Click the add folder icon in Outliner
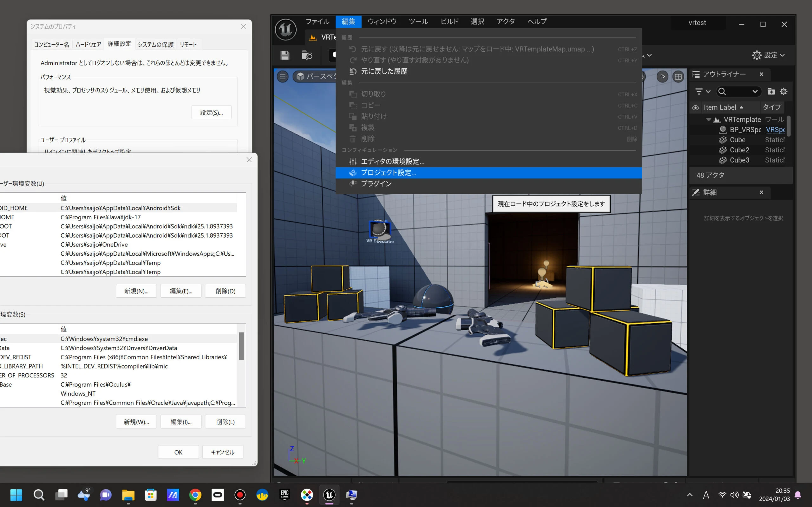Viewport: 812px width, 507px height. pos(771,92)
